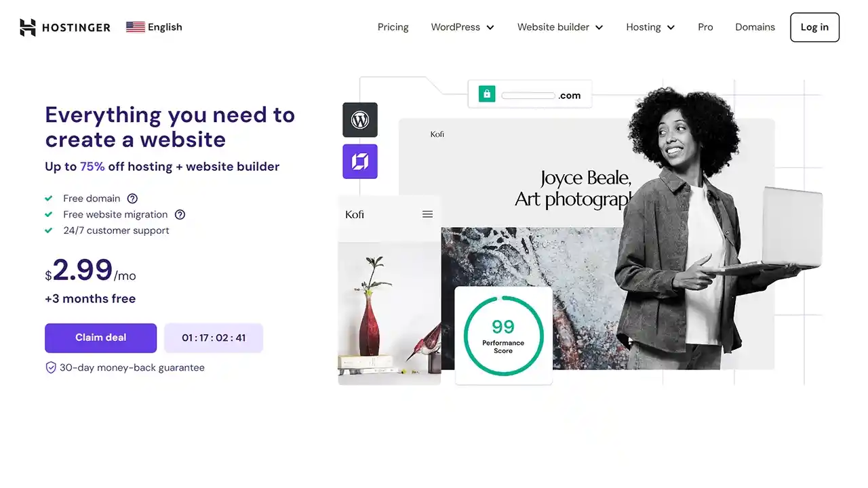The height and width of the screenshot is (488, 868).
Task: Click the US flag language icon
Action: pos(136,26)
